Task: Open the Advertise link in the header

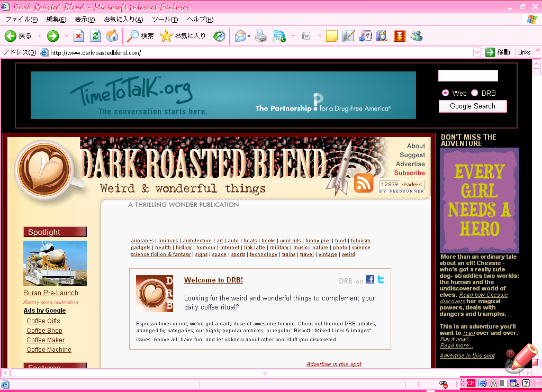Action: [410, 164]
